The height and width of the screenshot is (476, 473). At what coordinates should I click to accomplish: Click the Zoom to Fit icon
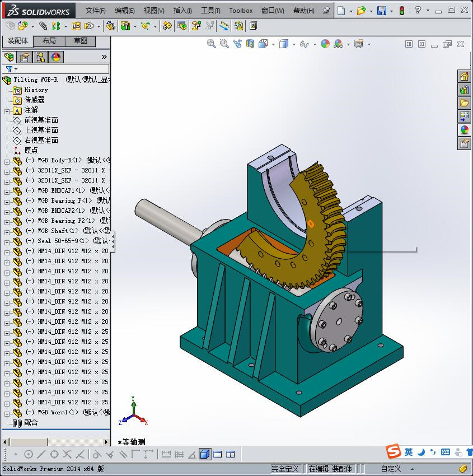coord(212,44)
